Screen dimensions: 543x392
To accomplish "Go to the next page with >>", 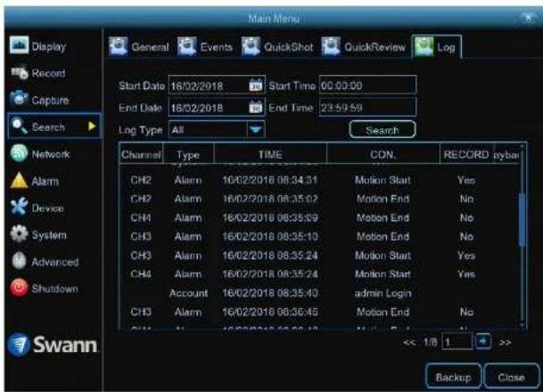I will click(506, 342).
